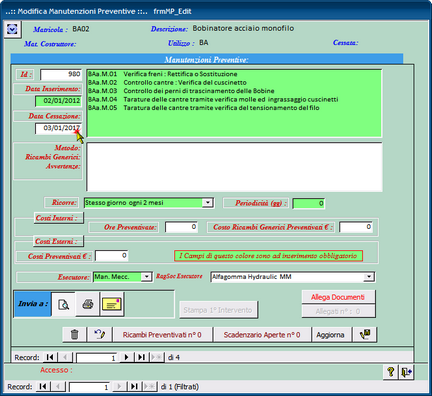The height and width of the screenshot is (396, 432).
Task: Click icon button right of Aggiorna
Action: [365, 334]
